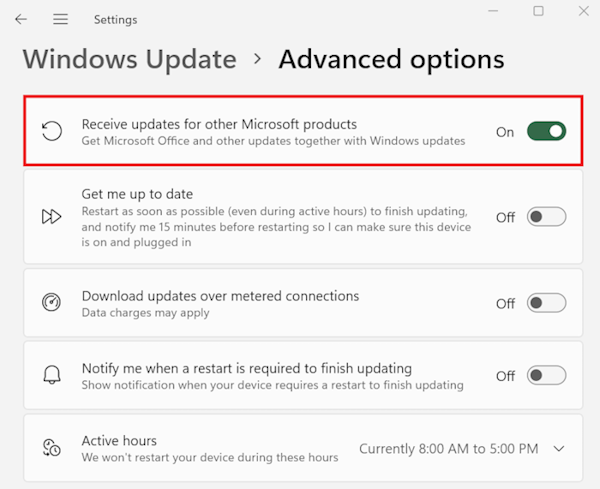Click the Advanced options page heading
The width and height of the screenshot is (600, 489).
[x=391, y=60]
